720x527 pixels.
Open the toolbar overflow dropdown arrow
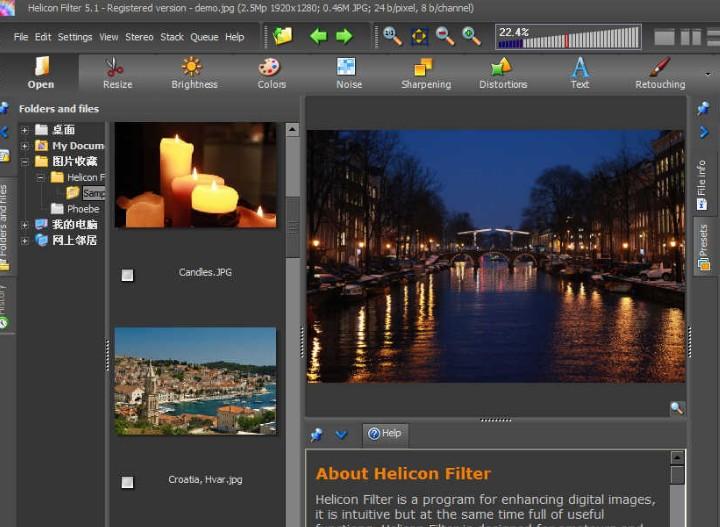pos(708,74)
